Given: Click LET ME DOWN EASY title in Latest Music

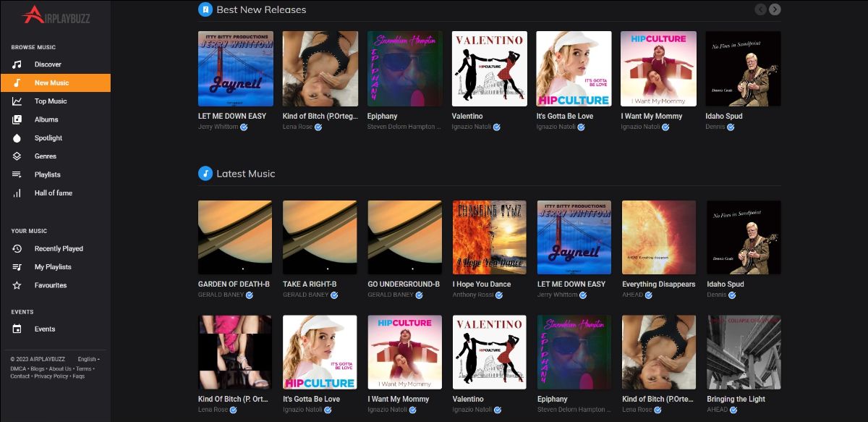Looking at the screenshot, I should 571,284.
